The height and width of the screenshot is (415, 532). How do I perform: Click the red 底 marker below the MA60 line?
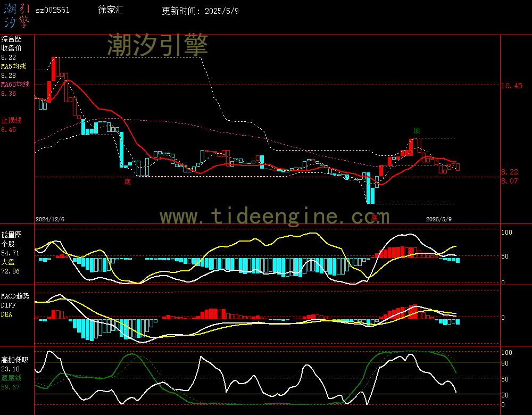pyautogui.click(x=127, y=182)
